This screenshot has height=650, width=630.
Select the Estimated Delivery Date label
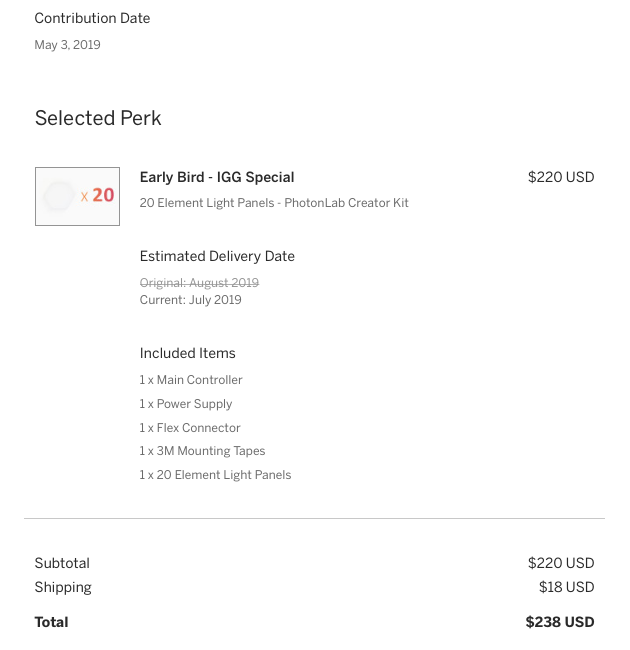tap(217, 256)
